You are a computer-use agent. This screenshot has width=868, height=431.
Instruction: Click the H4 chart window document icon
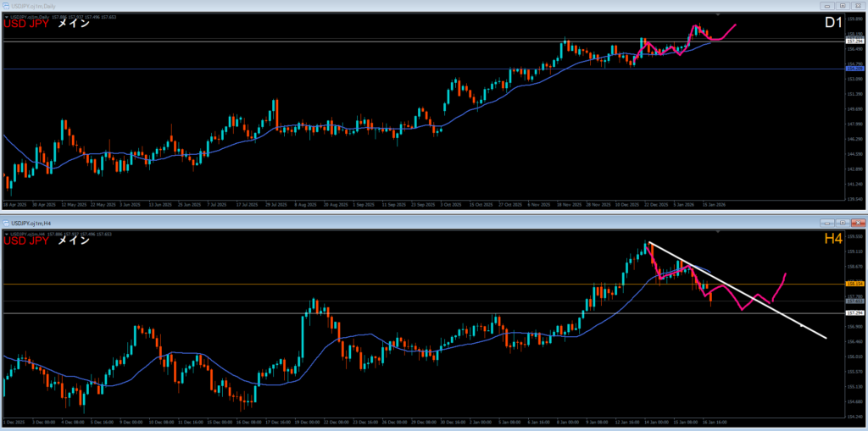[x=8, y=221]
